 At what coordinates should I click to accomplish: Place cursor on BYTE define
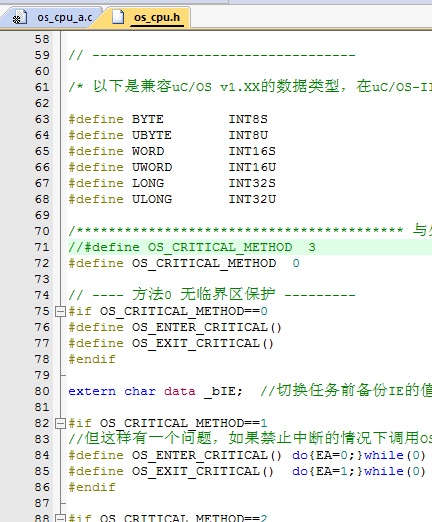click(x=148, y=119)
